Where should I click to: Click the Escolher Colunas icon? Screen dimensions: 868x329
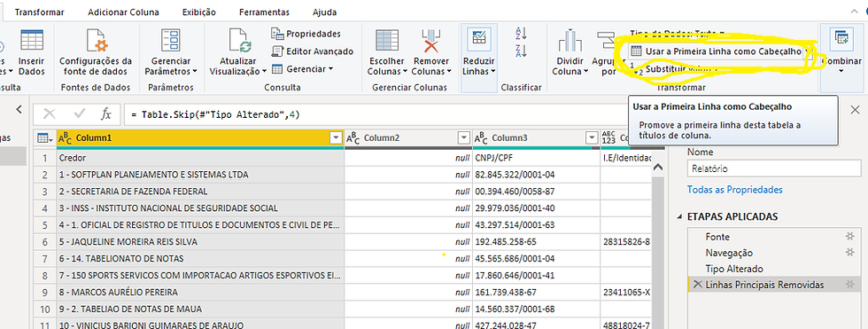point(387,40)
